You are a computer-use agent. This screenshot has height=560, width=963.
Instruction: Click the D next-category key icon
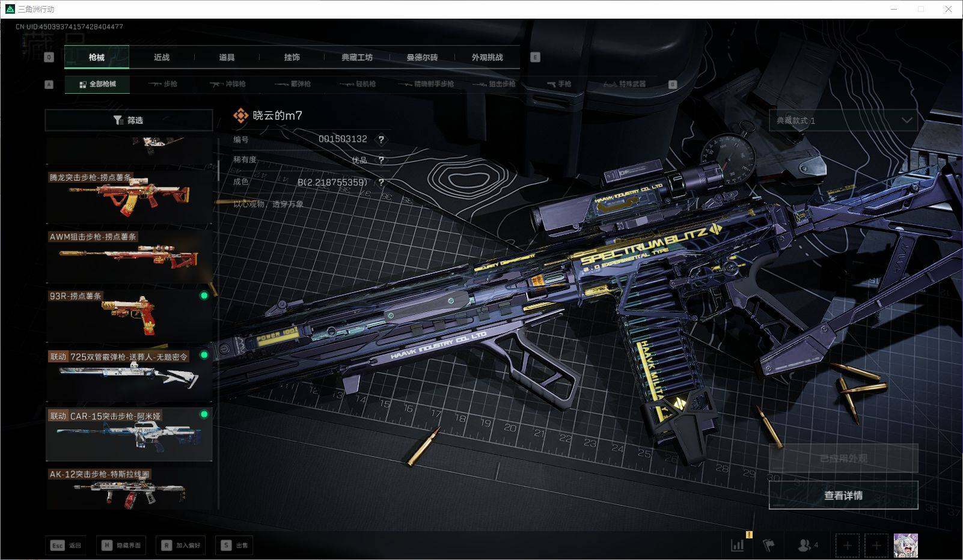[673, 85]
